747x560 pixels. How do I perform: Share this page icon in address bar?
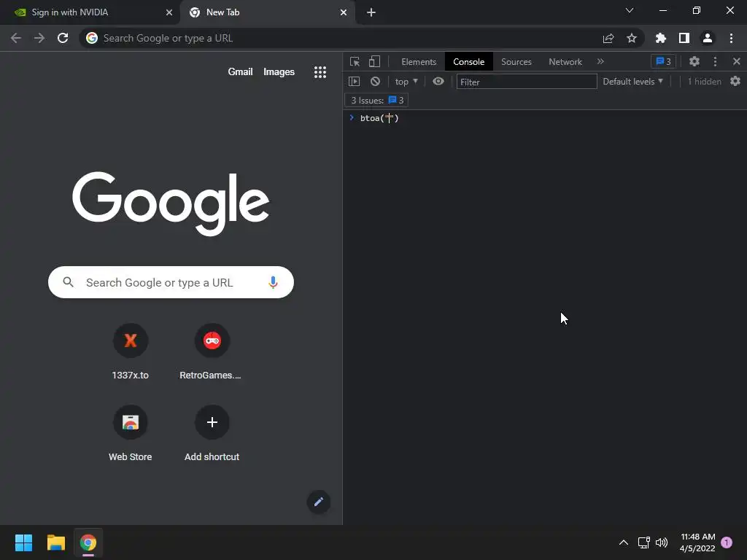608,38
